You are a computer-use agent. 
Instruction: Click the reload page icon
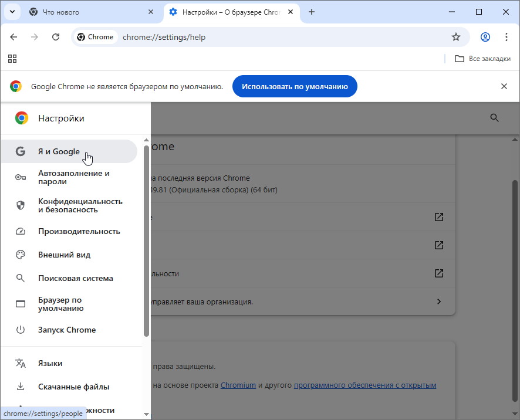(x=56, y=37)
